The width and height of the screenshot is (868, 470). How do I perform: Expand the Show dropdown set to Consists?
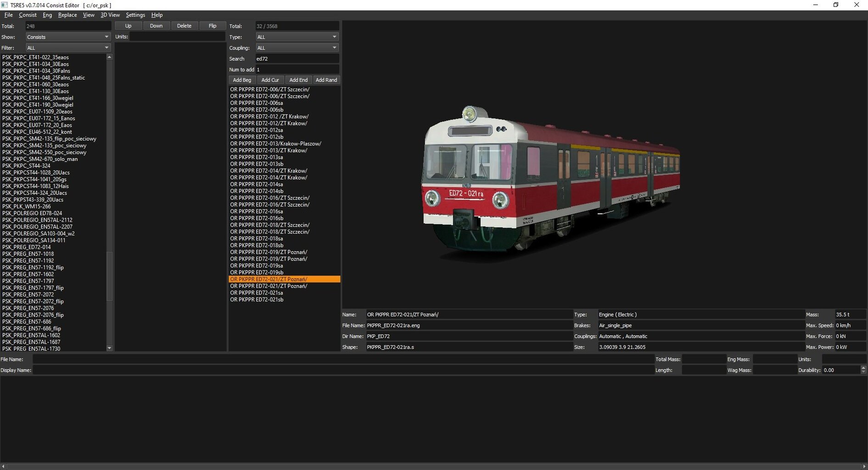pos(67,37)
